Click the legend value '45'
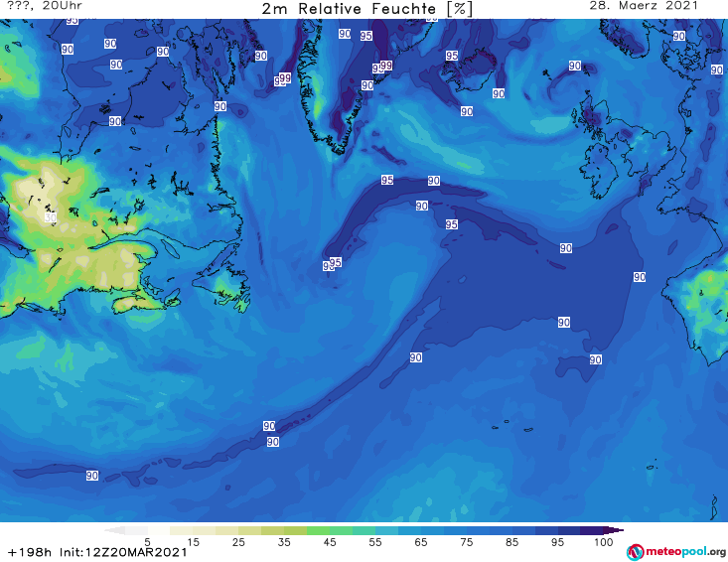Image resolution: width=728 pixels, height=562 pixels. tap(330, 542)
